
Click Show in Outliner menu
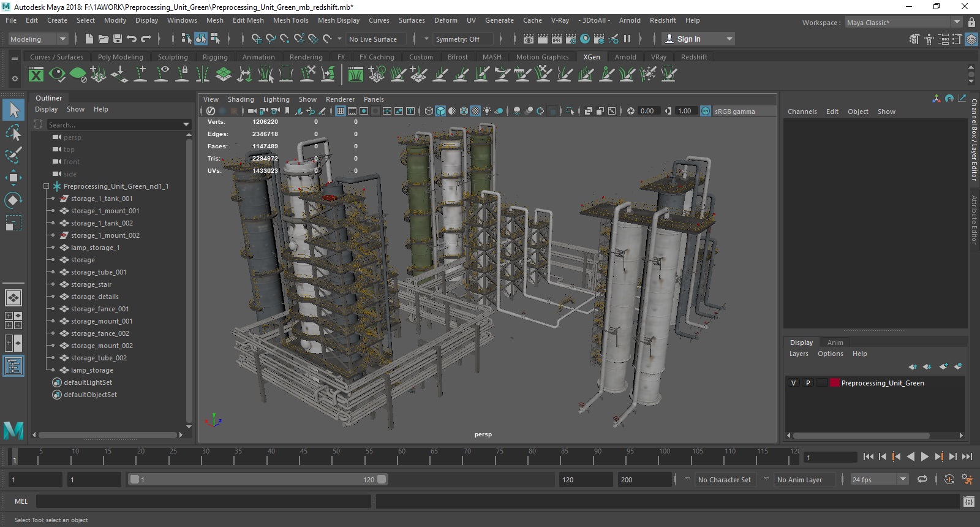[x=75, y=109]
